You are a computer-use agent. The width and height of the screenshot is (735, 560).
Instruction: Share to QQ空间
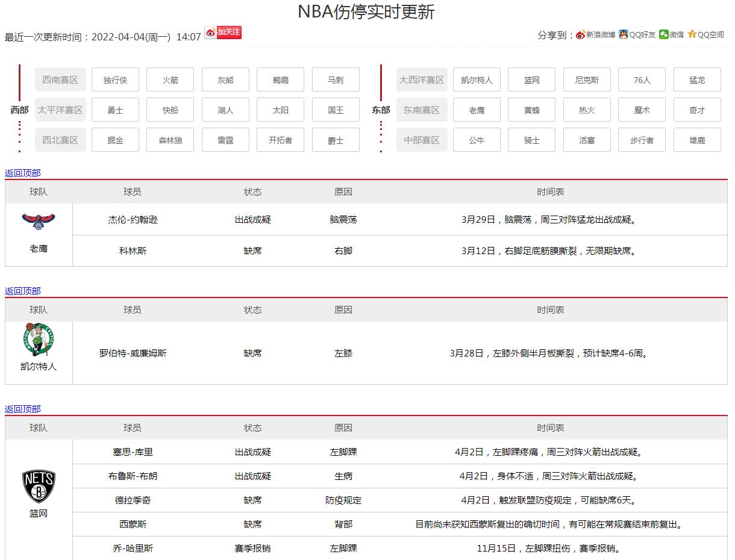705,35
